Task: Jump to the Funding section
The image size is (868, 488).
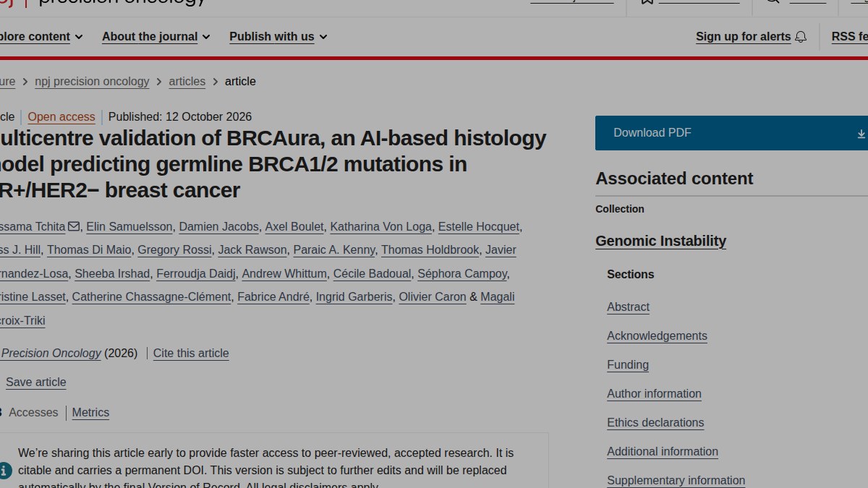Action: pos(628,364)
